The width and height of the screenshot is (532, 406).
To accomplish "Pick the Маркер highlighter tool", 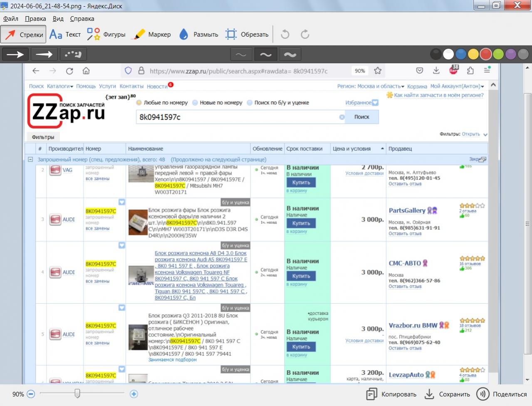I will pyautogui.click(x=151, y=35).
